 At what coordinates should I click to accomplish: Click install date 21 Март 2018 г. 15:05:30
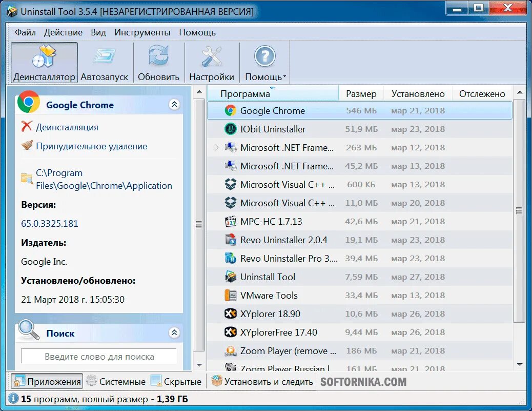pyautogui.click(x=73, y=299)
